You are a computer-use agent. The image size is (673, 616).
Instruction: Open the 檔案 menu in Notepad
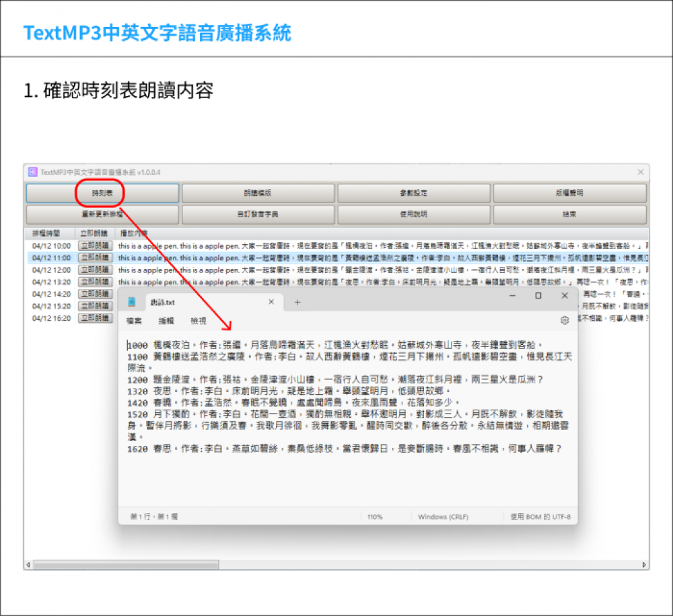click(x=134, y=321)
